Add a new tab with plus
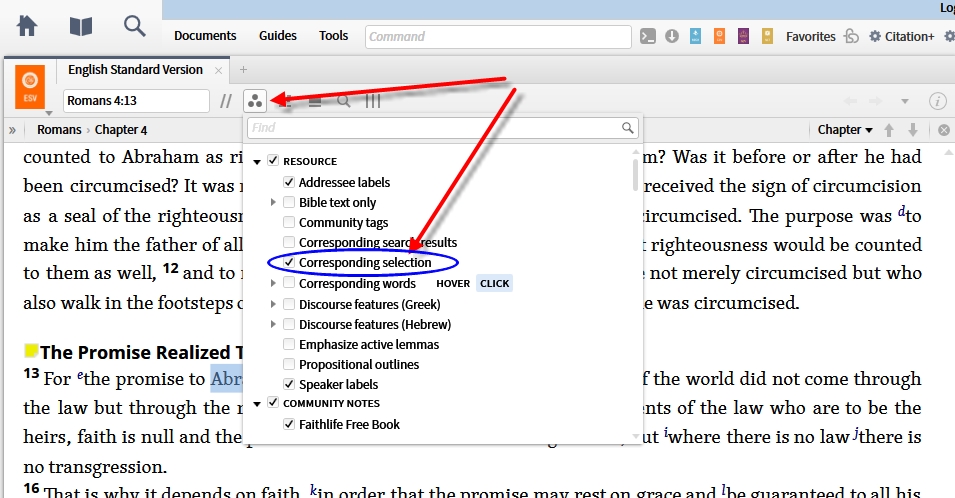The width and height of the screenshot is (955, 498). pos(243,70)
